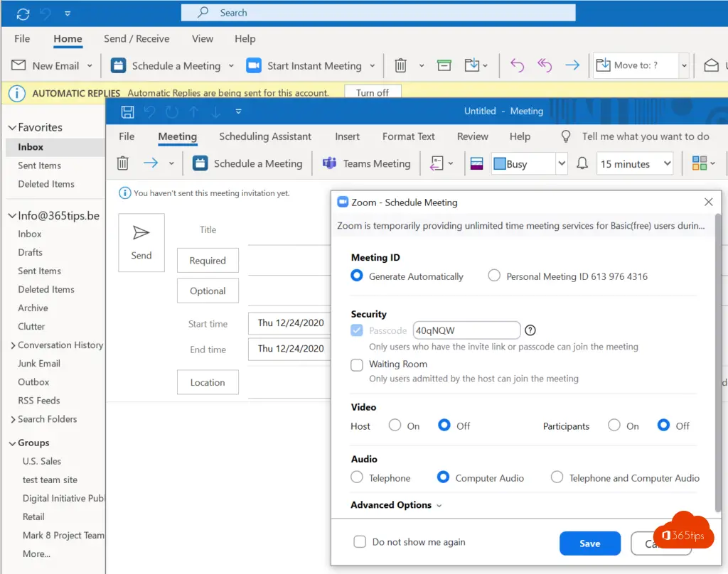Enable the Waiting Room checkbox
The image size is (728, 574).
(x=357, y=364)
